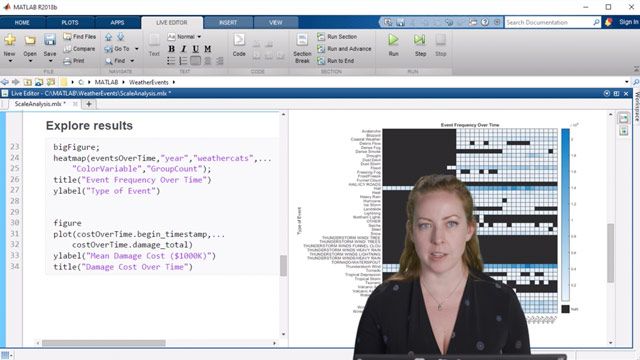Image resolution: width=640 pixels, height=360 pixels.
Task: Click the Go To button
Action: pos(117,49)
